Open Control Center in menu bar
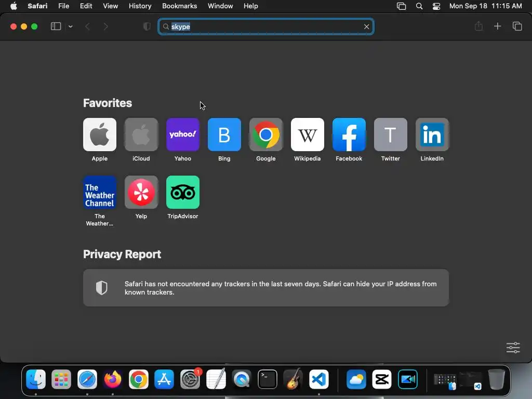The width and height of the screenshot is (532, 399). pos(436,6)
